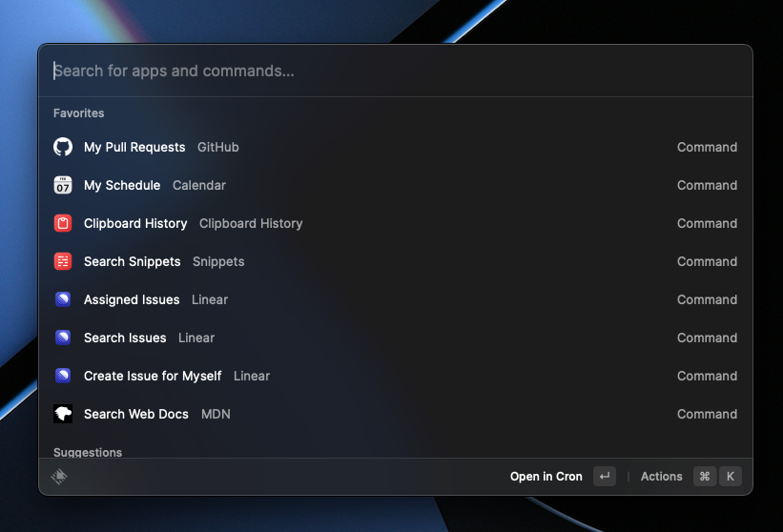Focus the Search for apps and commands field
The height and width of the screenshot is (532, 783).
pyautogui.click(x=381, y=71)
